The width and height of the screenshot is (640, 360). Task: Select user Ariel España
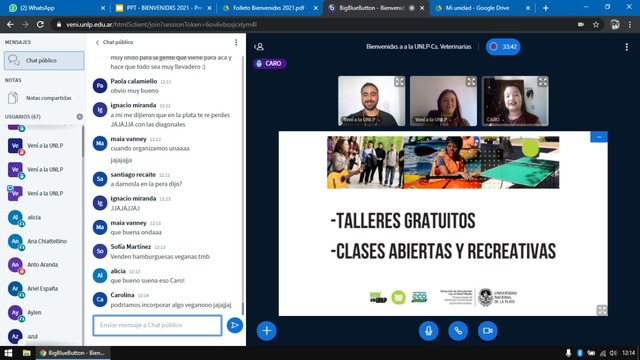41,289
